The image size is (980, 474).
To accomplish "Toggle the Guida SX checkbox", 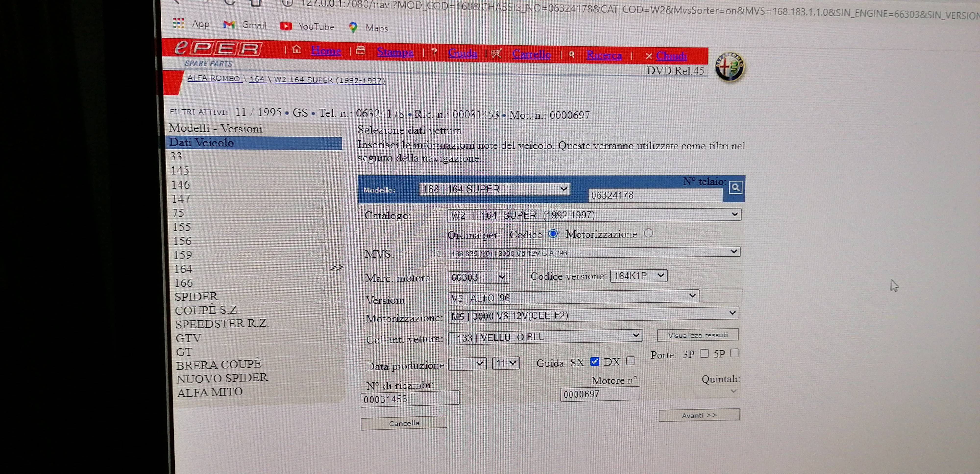I will coord(595,361).
